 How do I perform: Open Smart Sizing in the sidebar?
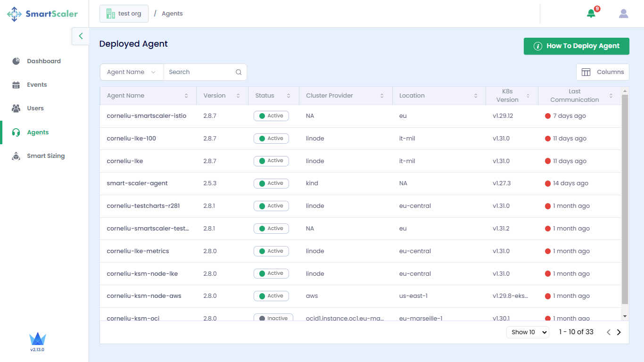[x=46, y=156]
